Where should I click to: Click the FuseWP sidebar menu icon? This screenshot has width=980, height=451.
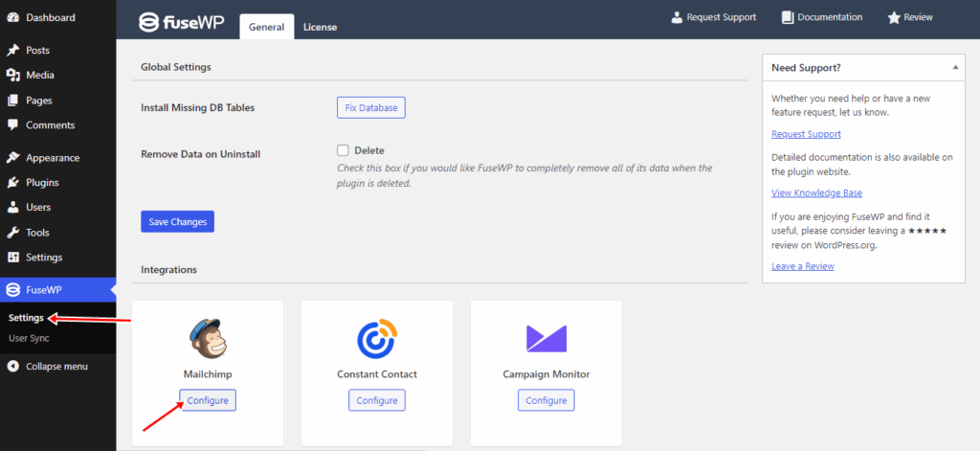click(12, 289)
